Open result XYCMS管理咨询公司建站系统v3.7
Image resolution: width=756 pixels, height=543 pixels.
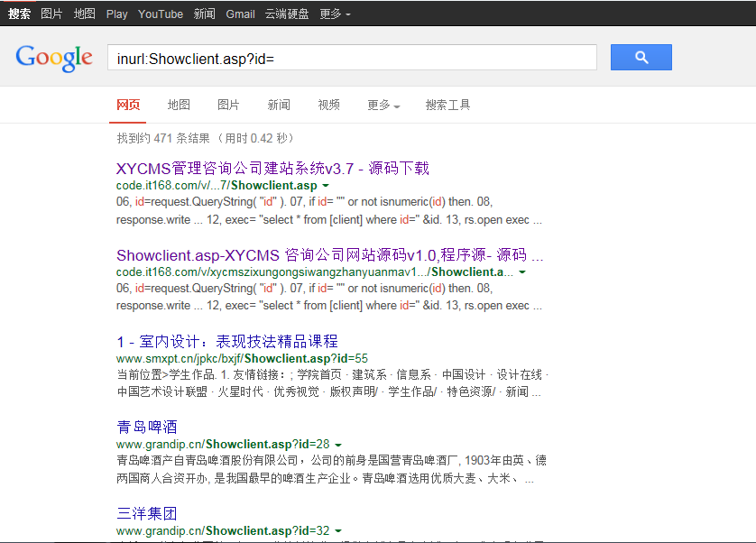[272, 169]
